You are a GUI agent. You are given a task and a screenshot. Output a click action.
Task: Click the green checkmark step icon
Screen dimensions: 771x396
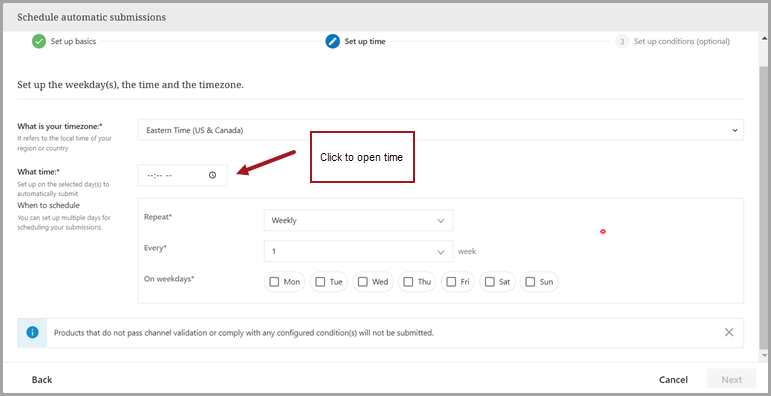click(x=39, y=41)
